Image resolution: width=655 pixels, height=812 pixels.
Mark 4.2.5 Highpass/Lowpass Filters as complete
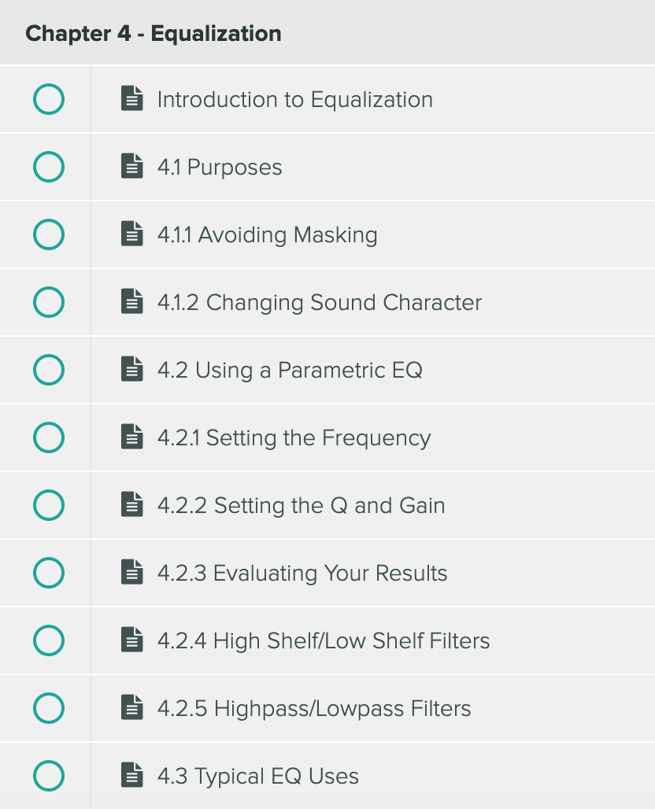(49, 709)
